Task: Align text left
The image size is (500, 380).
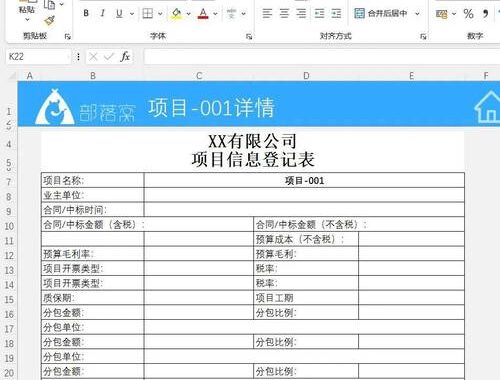Action: (267, 13)
